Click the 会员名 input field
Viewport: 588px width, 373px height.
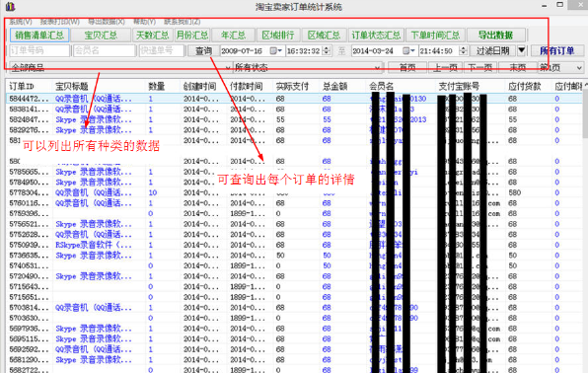(x=105, y=50)
